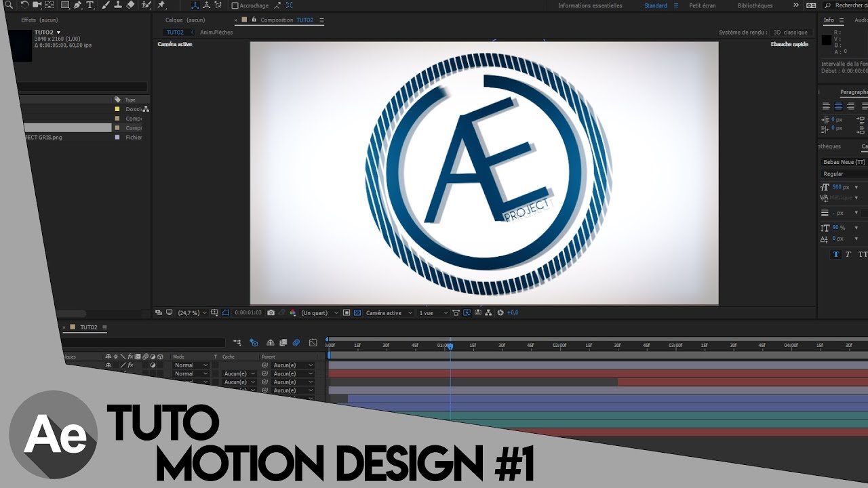Select the Pen tool

pyautogui.click(x=77, y=5)
